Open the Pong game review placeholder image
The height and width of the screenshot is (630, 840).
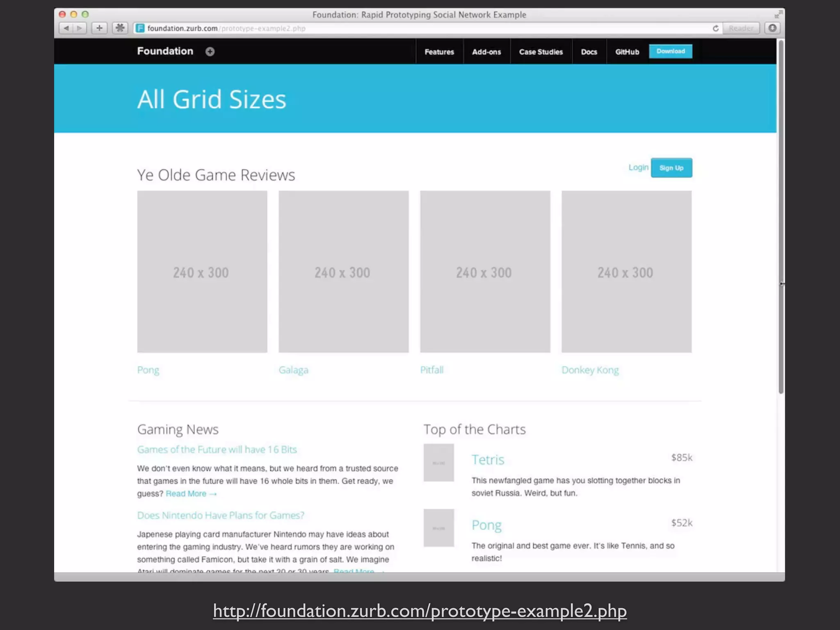(x=202, y=272)
